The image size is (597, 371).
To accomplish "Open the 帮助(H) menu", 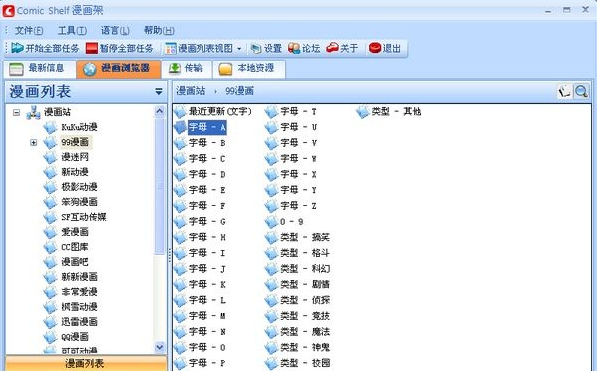I will point(159,30).
